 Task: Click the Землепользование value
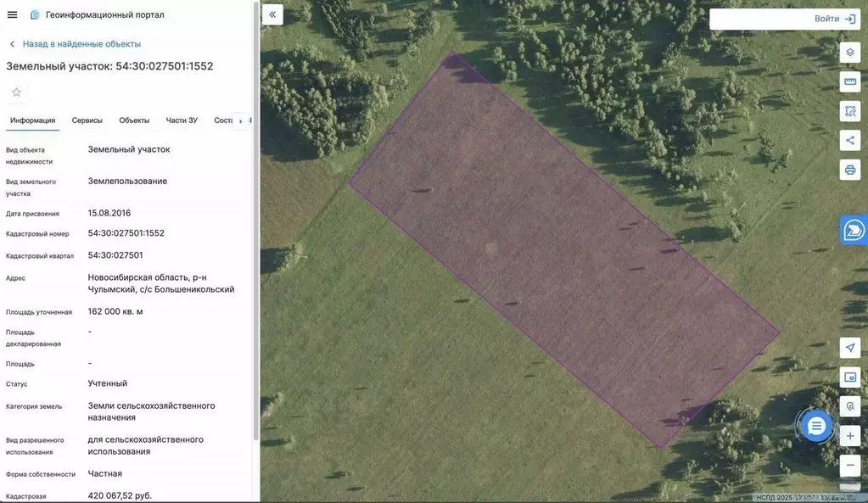point(127,181)
